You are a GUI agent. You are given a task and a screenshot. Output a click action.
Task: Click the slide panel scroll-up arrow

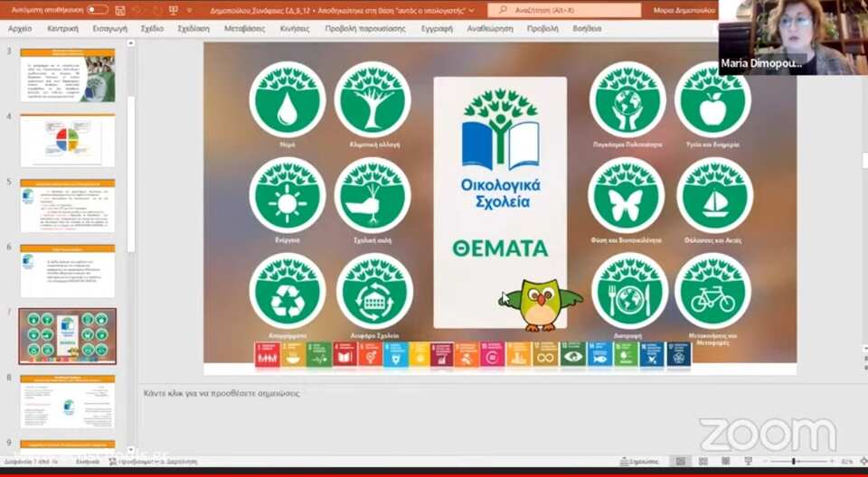click(131, 43)
